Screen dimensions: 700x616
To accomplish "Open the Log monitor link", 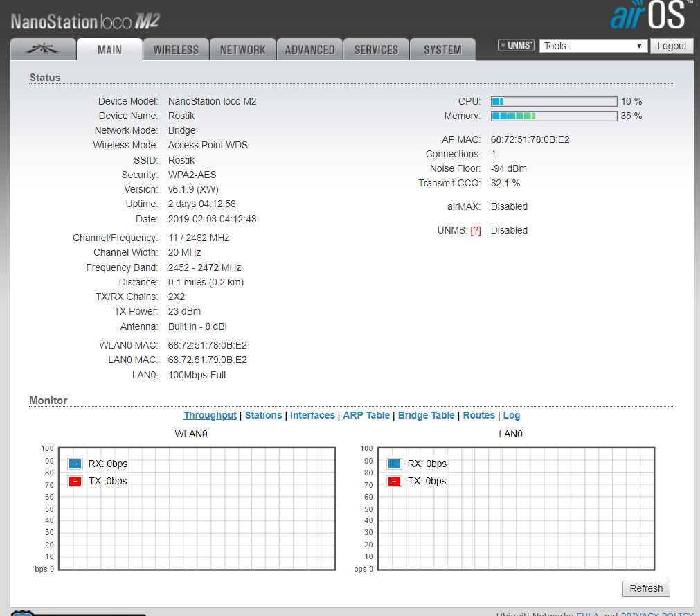I will point(512,415).
